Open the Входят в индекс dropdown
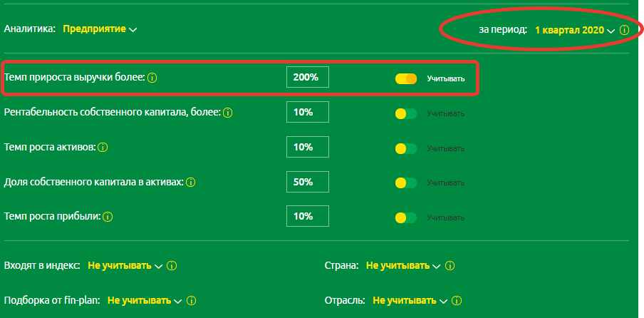644x318 pixels. (125, 266)
